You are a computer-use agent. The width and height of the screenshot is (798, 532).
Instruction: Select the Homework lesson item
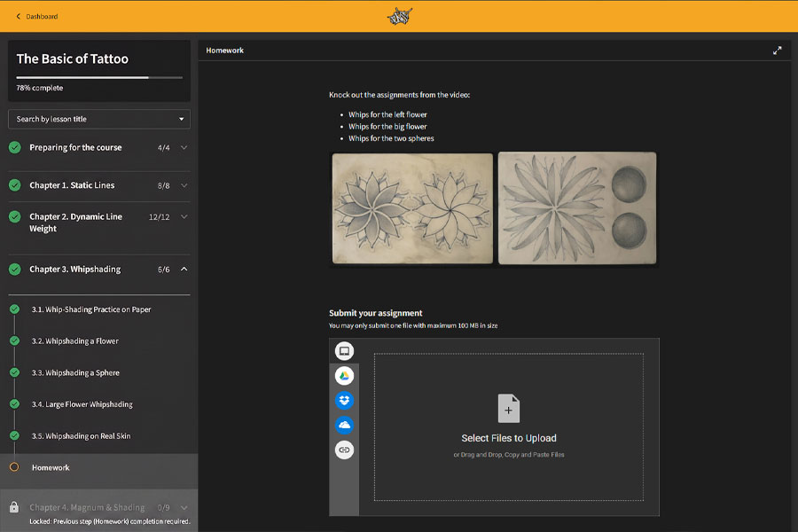(98, 467)
